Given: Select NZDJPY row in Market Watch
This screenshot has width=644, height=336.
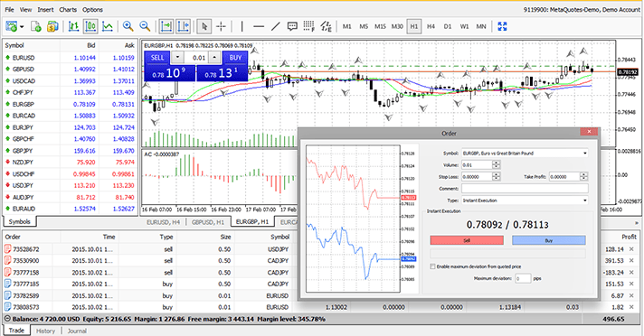Looking at the screenshot, I should (69, 162).
